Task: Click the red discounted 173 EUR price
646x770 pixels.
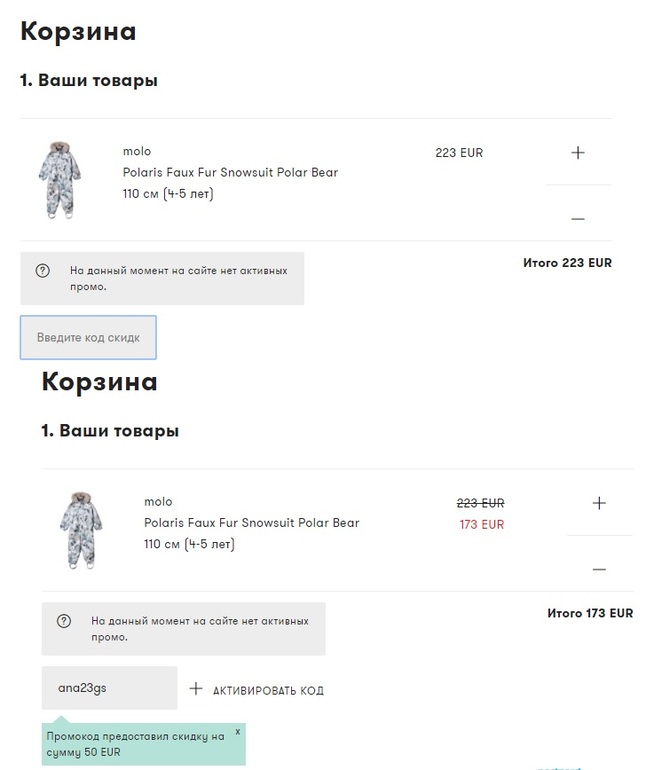Action: coord(481,524)
